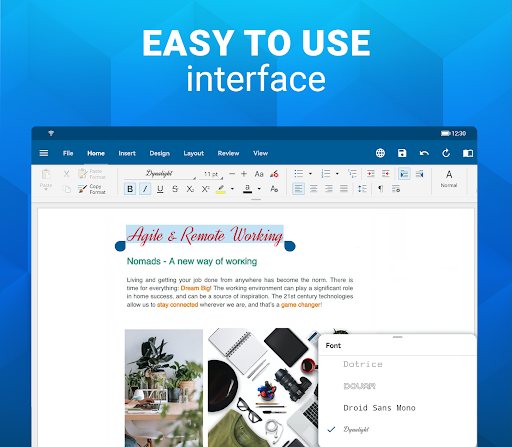Switch to the Insert tab
This screenshot has height=447, width=512.
(x=127, y=153)
